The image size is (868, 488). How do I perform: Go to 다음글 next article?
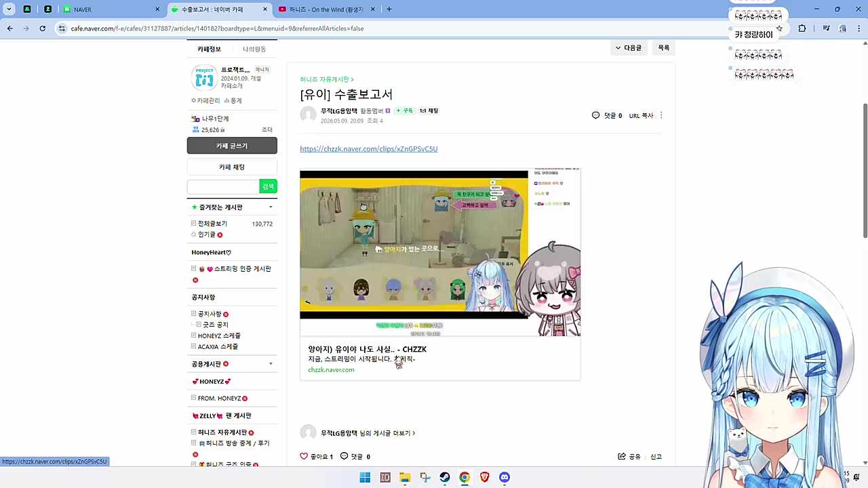[628, 47]
